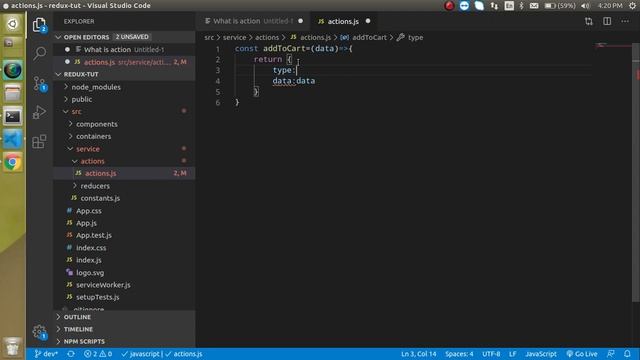
Task: Open setupTests.js file
Action: [124, 297]
